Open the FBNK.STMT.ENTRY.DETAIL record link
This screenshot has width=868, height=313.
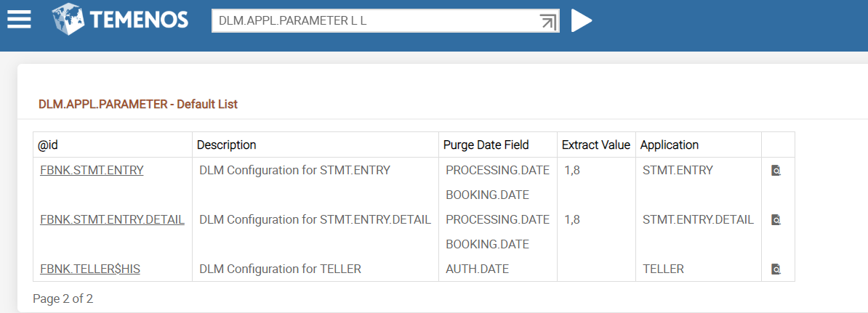(x=112, y=219)
